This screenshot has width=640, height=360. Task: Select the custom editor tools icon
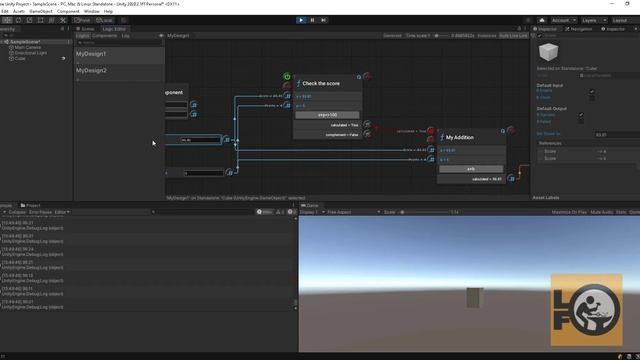63,20
